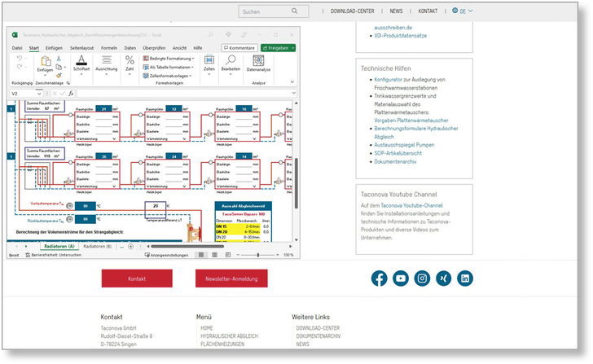The image size is (593, 364).
Task: Click the Datenanalyse icon in Excel ribbon
Action: coord(259,64)
